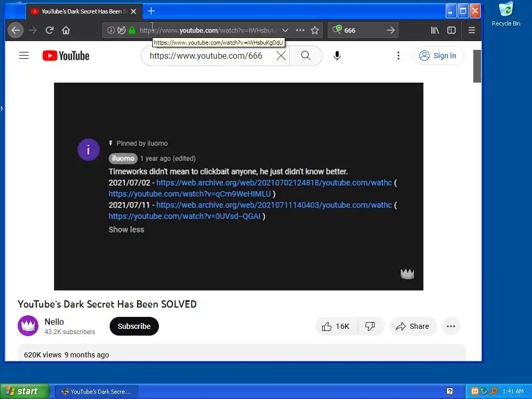Viewport: 532px width, 399px height.
Task: Open the Nello channel avatar
Action: (28, 326)
